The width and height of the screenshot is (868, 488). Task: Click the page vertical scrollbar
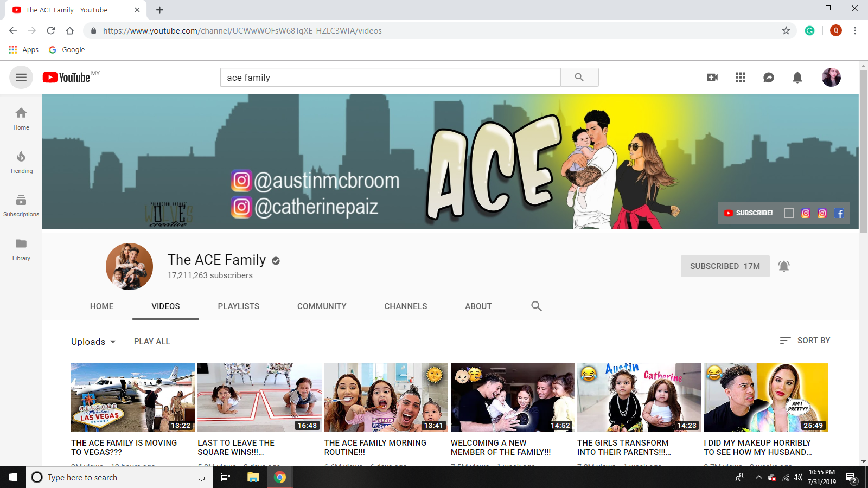point(863,152)
